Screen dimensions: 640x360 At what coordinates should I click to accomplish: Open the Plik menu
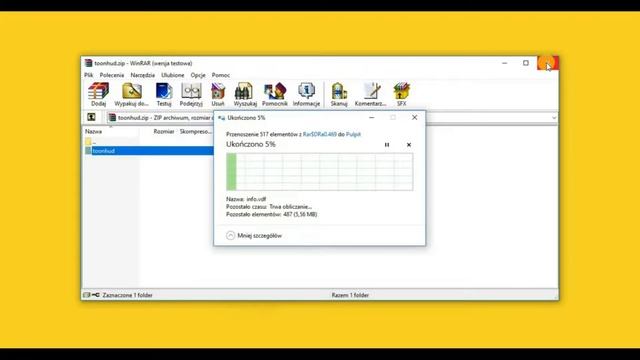(x=89, y=75)
